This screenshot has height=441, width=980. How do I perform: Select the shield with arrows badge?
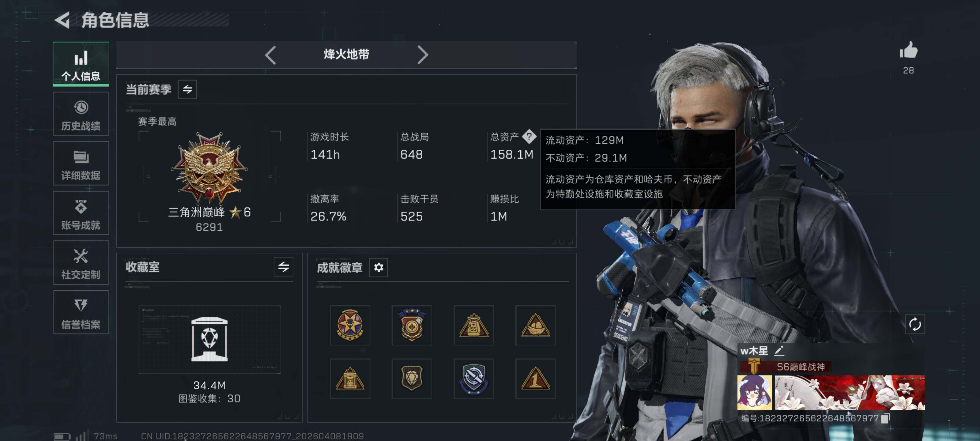click(x=474, y=379)
